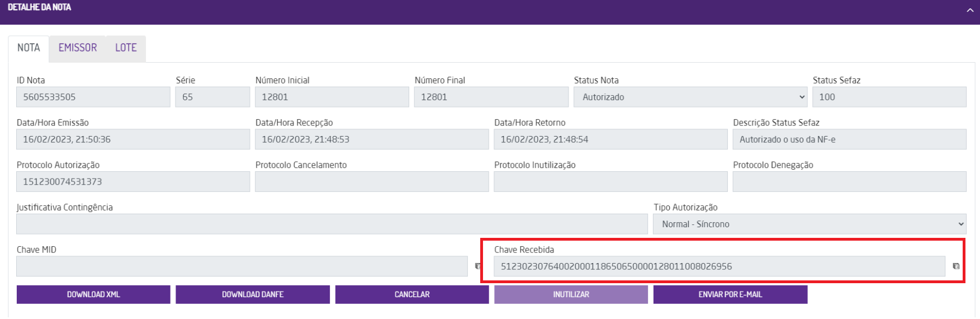Click the Protocolo Autorização field

[x=133, y=181]
